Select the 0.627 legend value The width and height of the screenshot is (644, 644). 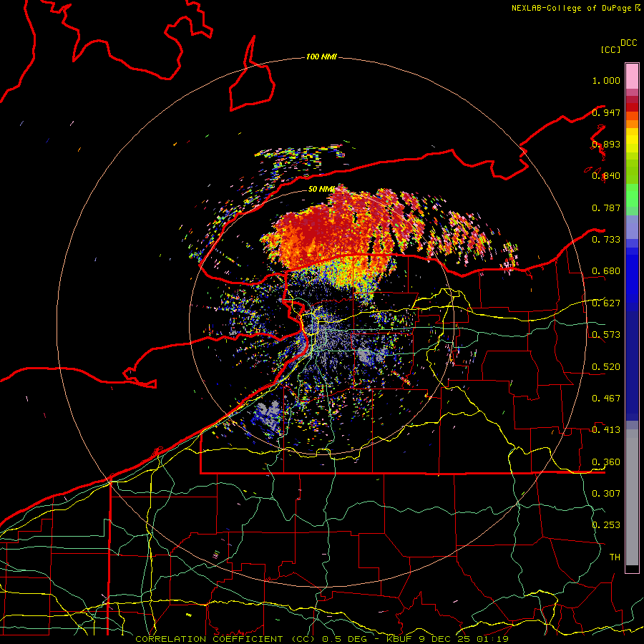point(606,303)
